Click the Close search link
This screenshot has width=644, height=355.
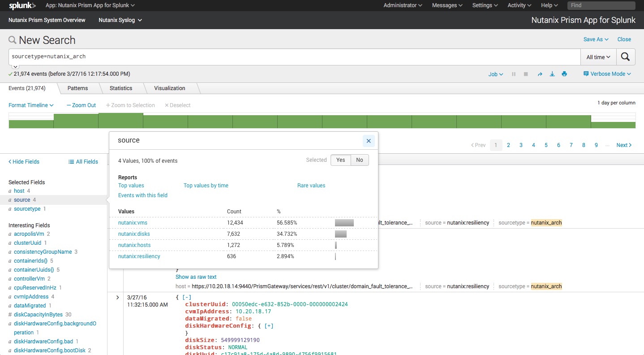624,39
